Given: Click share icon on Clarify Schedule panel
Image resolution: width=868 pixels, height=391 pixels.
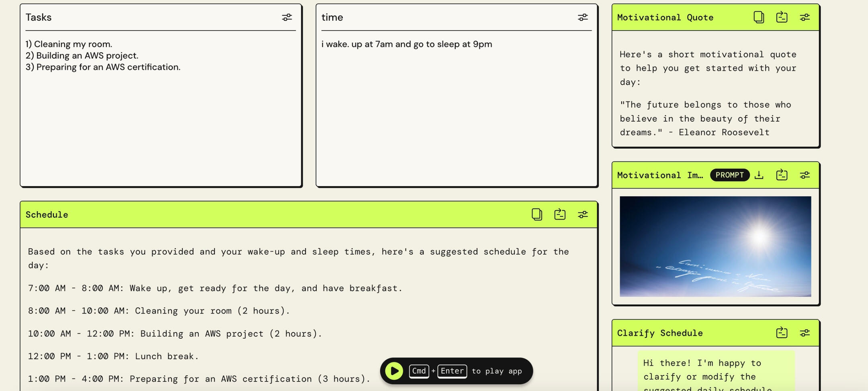Looking at the screenshot, I should tap(781, 333).
